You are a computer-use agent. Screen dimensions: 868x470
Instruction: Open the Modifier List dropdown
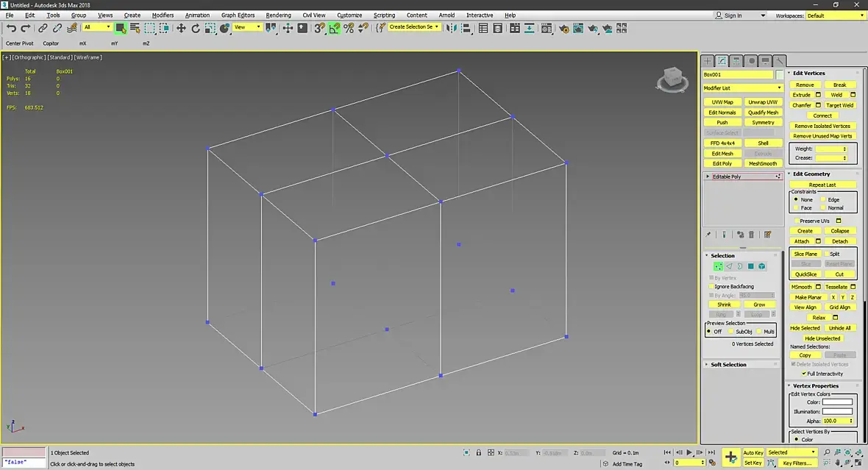[x=741, y=88]
